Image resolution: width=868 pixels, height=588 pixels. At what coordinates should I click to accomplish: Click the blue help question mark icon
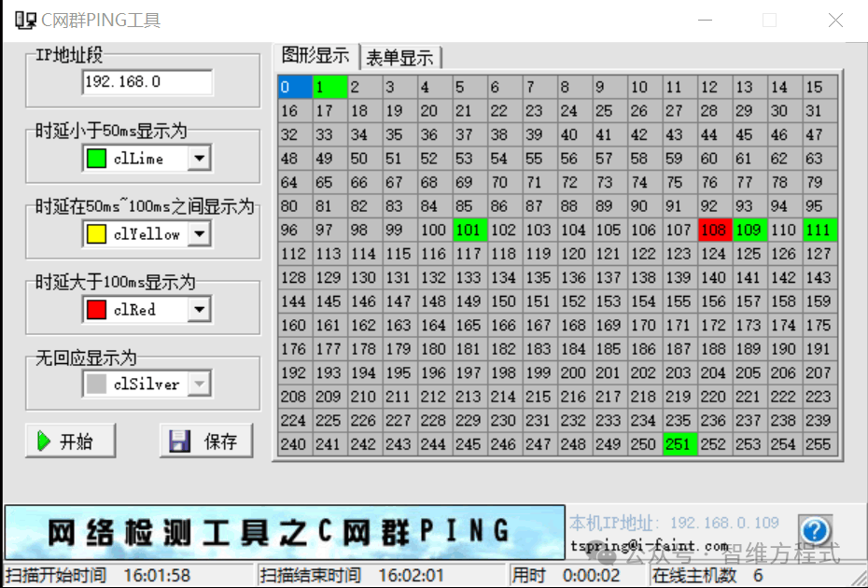(815, 530)
